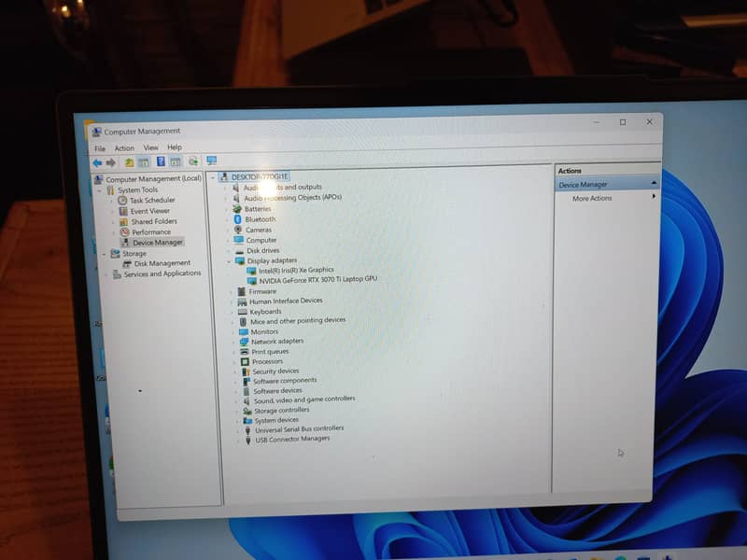Click the Monitors category icon

tap(244, 332)
